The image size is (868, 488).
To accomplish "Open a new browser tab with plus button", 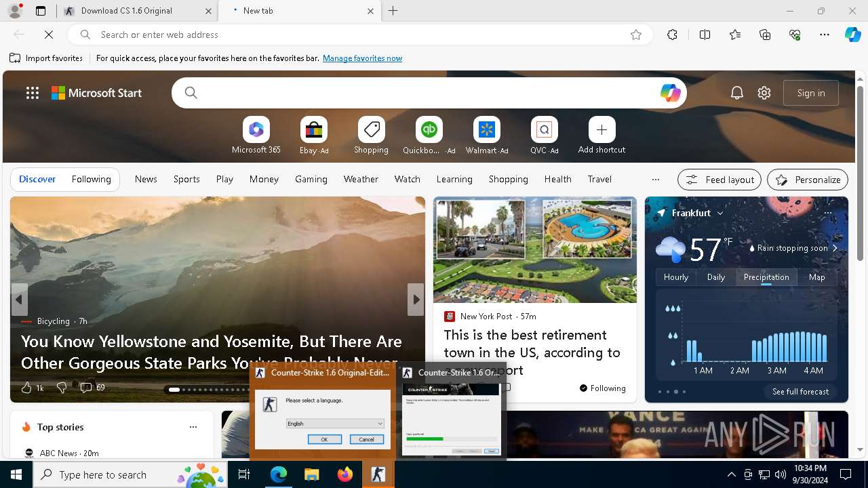I will 393,11.
